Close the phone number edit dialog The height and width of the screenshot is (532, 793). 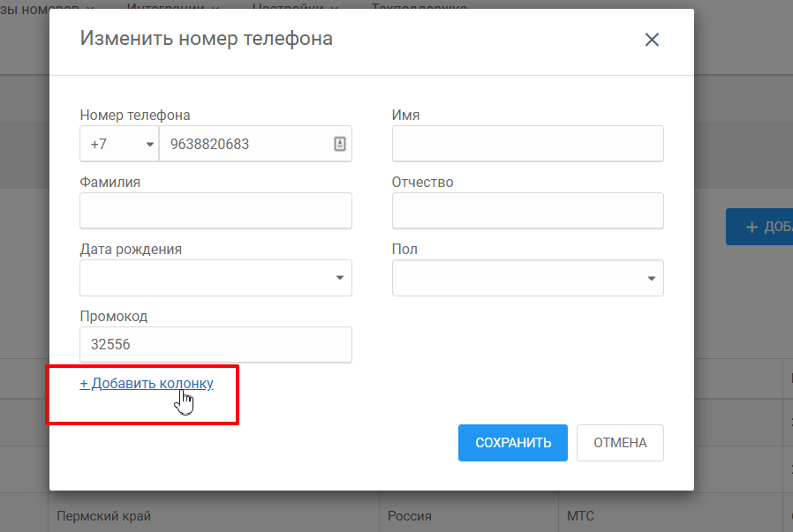coord(652,40)
